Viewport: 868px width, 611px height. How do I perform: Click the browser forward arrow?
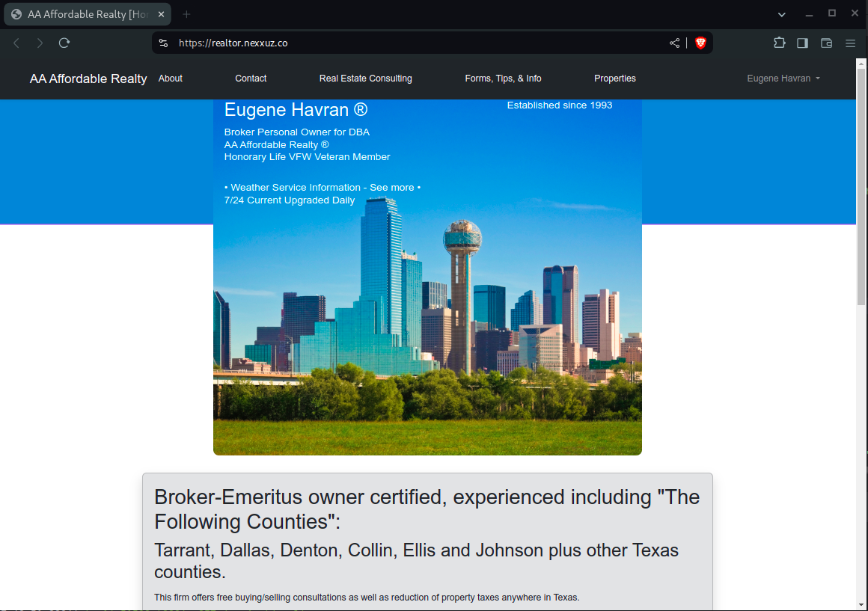pos(40,43)
